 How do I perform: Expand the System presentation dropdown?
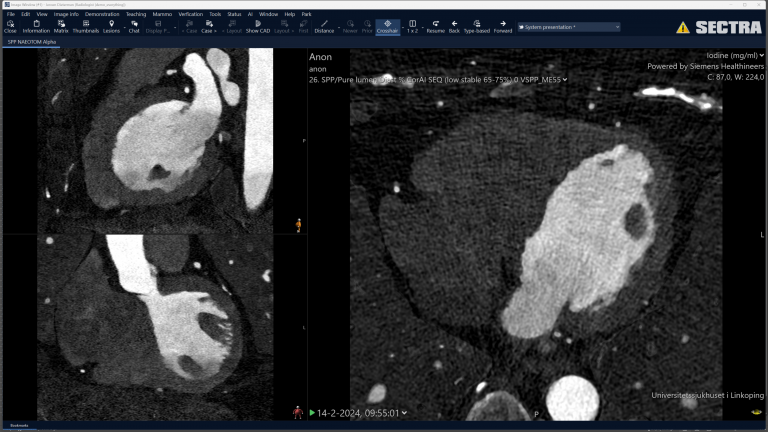(x=616, y=27)
